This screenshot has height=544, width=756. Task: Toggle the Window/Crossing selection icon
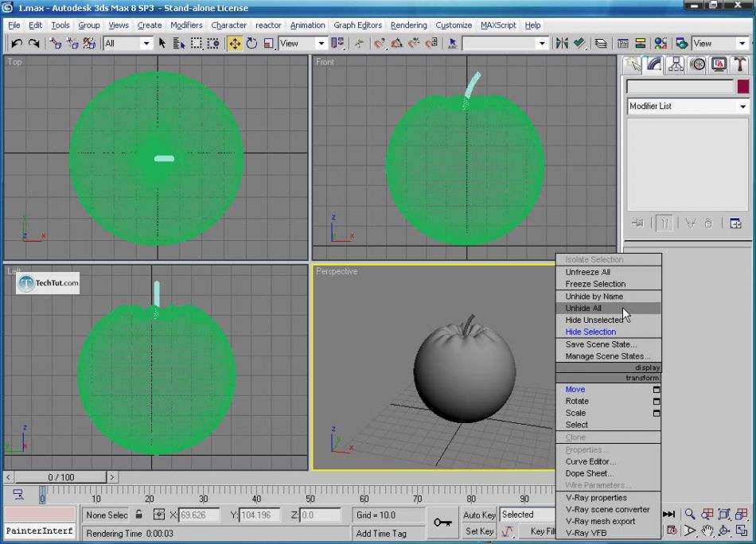click(x=213, y=44)
